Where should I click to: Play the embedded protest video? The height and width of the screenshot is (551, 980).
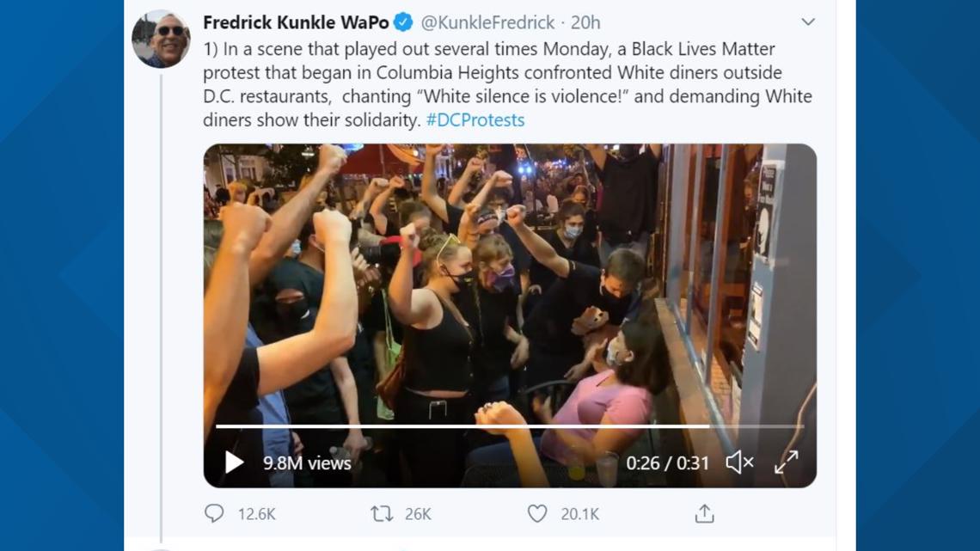click(234, 462)
